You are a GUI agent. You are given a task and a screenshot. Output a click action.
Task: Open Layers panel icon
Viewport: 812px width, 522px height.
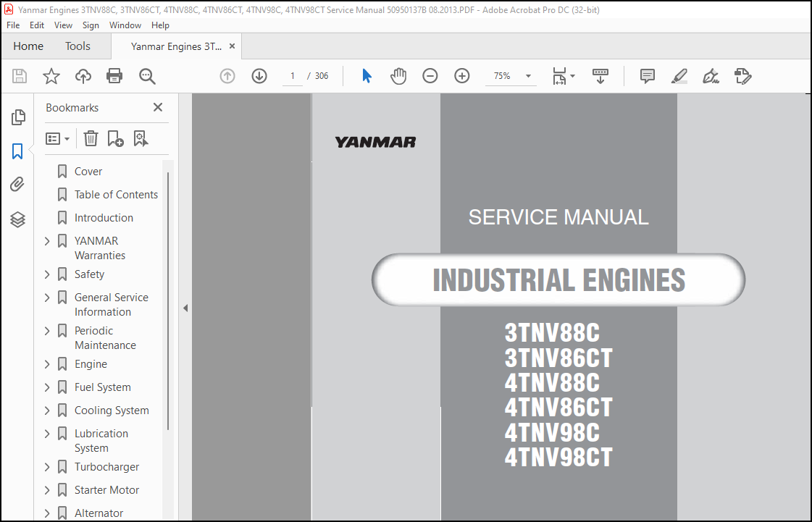[x=17, y=219]
